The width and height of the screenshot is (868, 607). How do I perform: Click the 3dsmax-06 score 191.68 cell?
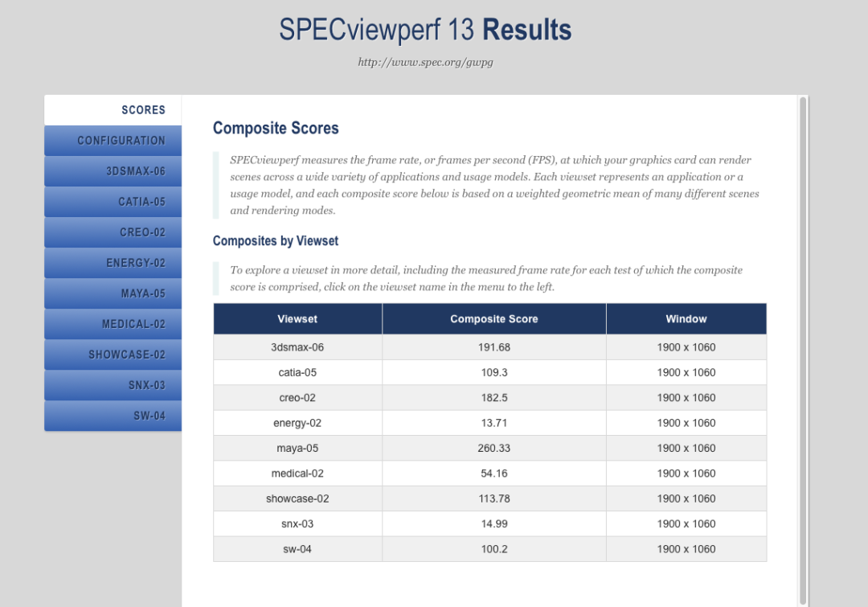tap(493, 347)
